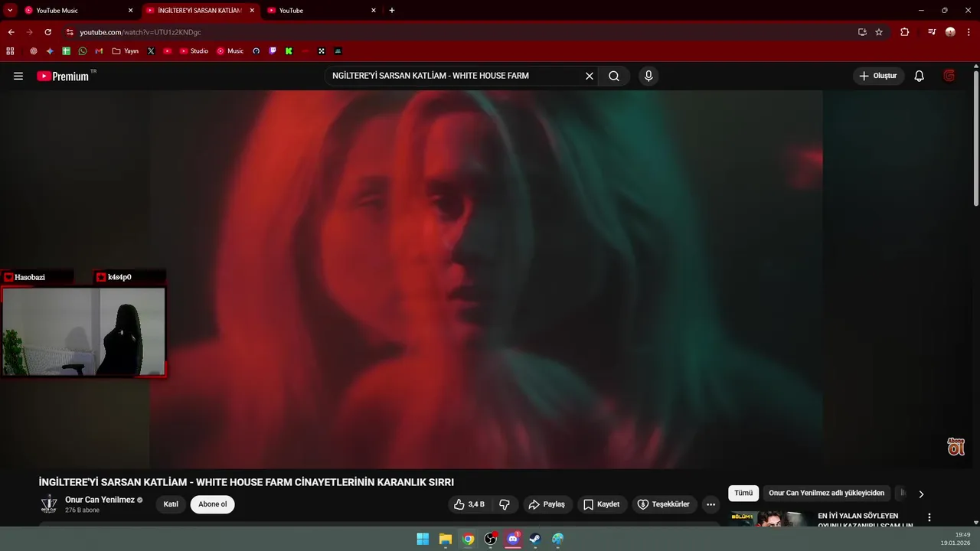The image size is (980, 551).
Task: Open the YouTube account avatar menu
Action: coord(949,76)
